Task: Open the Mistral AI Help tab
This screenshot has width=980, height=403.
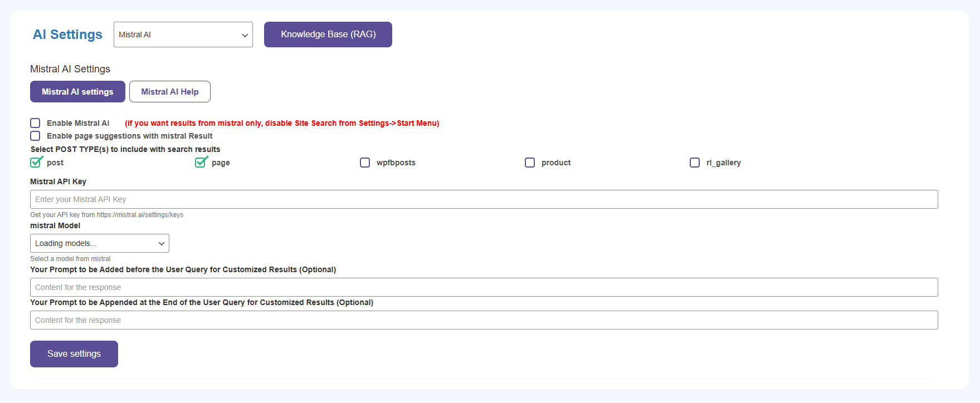Action: (x=169, y=92)
